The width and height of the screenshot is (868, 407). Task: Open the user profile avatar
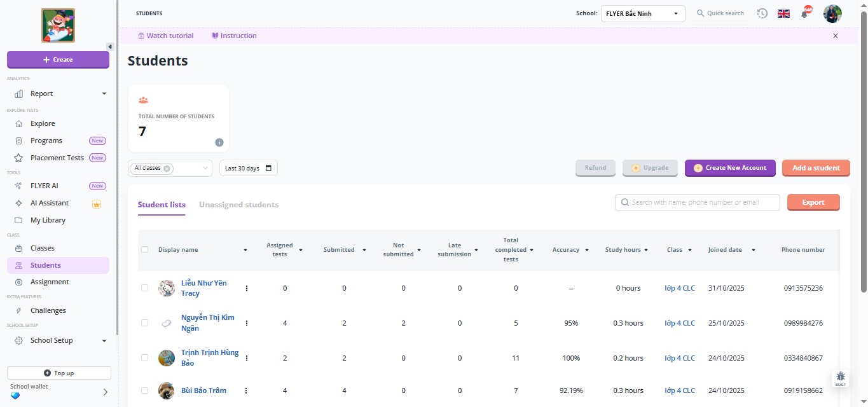(832, 13)
